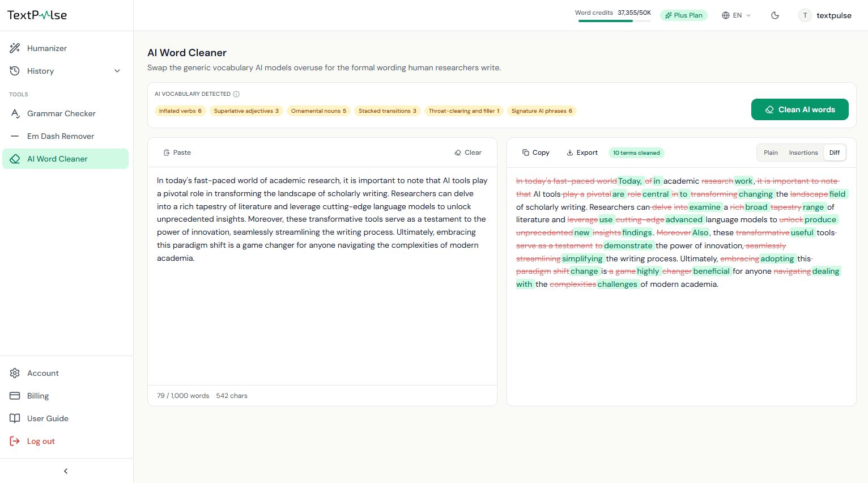Open Em Dash Remover tool
Screen dimensions: 868x483
(x=65, y=136)
